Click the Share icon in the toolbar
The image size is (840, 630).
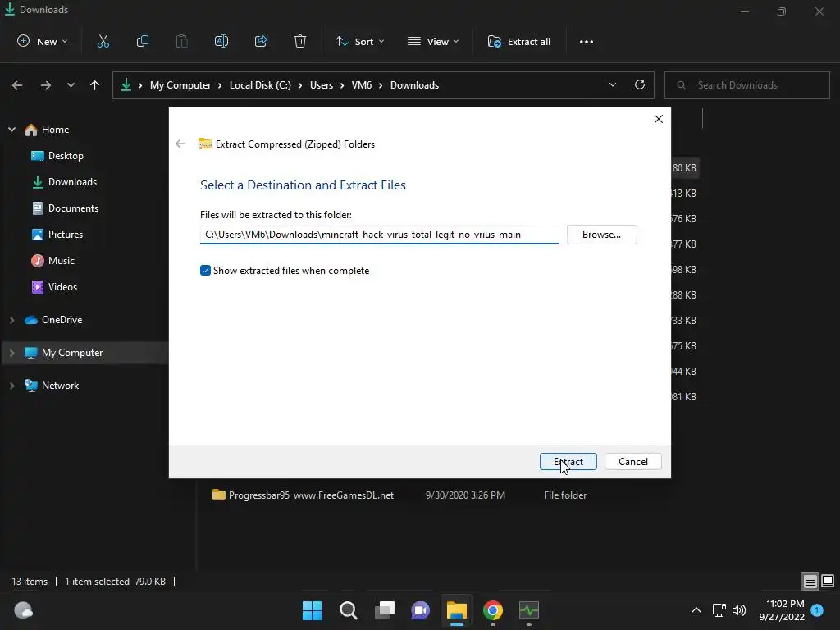[x=261, y=41]
